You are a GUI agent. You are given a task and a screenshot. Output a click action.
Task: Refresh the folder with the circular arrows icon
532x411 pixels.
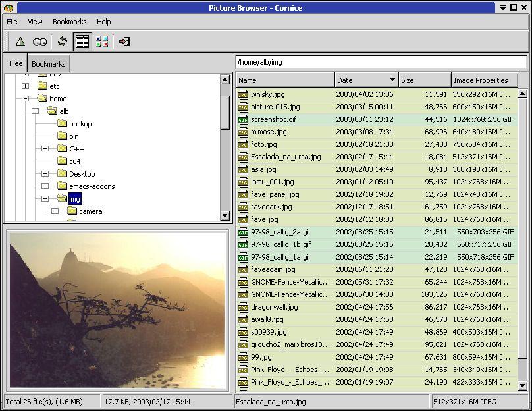[63, 41]
